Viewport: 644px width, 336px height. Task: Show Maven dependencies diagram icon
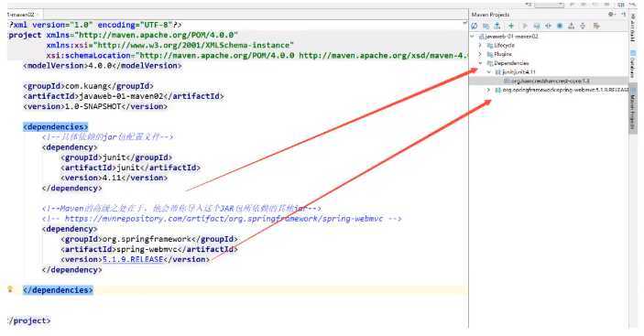(572, 26)
